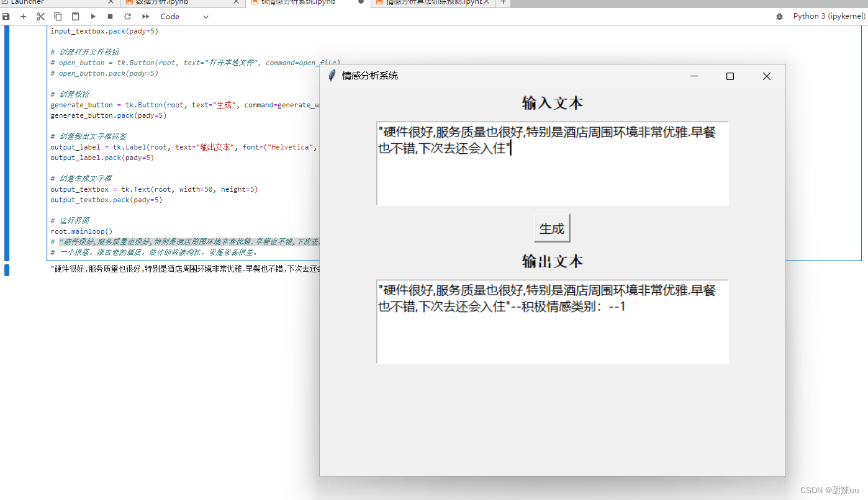Click inside the 输入文本 text box
868x500 pixels.
(x=552, y=163)
